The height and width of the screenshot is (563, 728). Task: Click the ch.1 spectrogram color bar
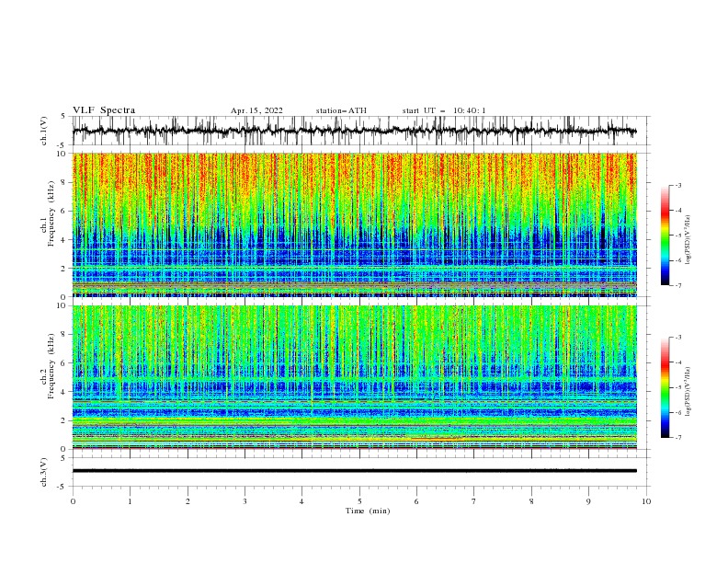[665, 236]
